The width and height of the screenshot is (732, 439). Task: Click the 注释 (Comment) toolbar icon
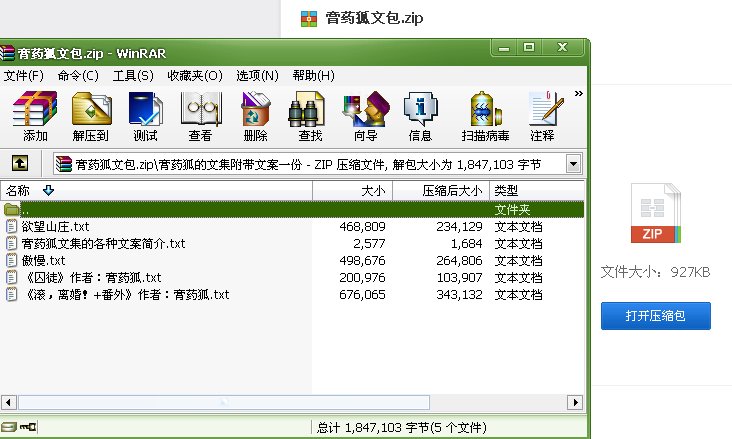tap(545, 109)
